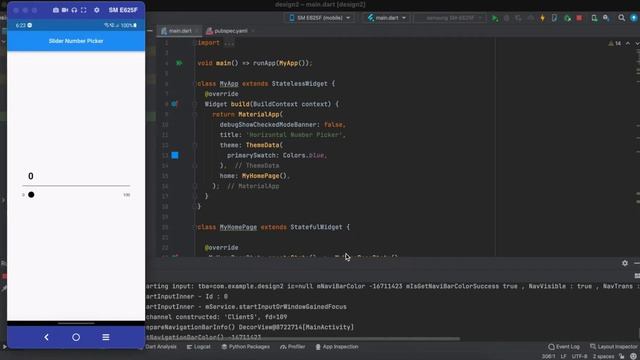
Task: Start debugging with the bug icon
Action: (507, 18)
